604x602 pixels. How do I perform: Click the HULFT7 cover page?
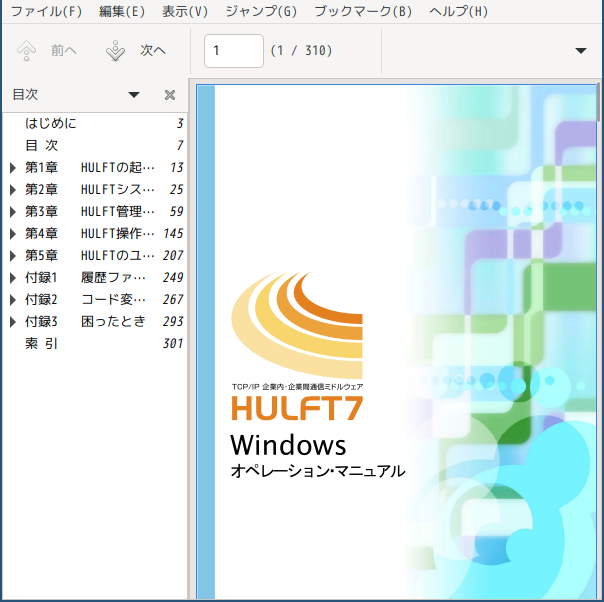pyautogui.click(x=396, y=342)
